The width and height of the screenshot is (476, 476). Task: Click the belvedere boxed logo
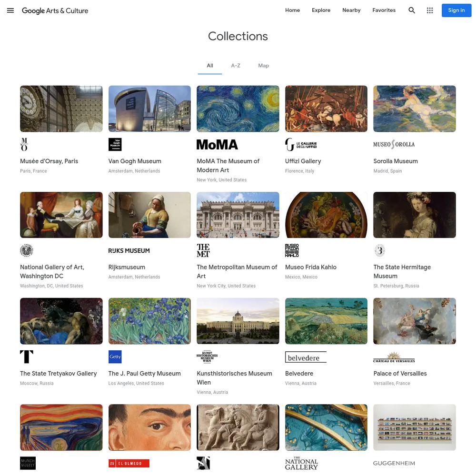pos(306,357)
